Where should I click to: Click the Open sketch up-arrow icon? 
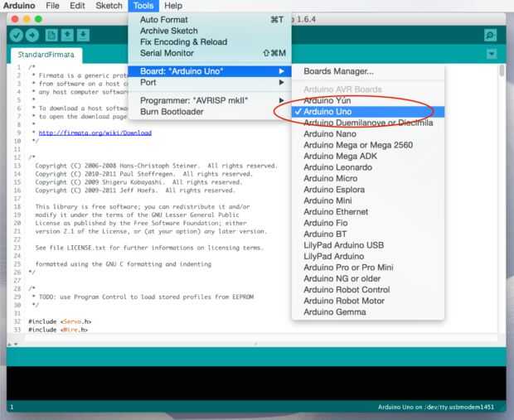[x=67, y=35]
